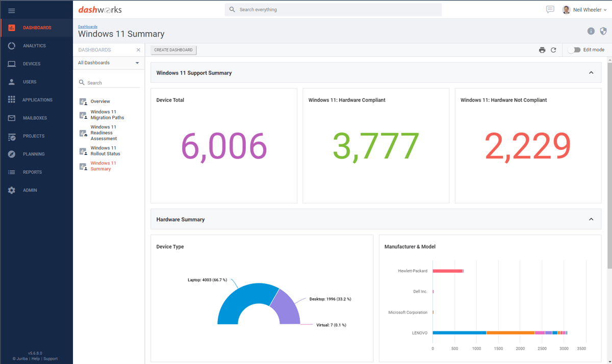Enable the Edit mode toggle
612x364 pixels.
(x=575, y=50)
